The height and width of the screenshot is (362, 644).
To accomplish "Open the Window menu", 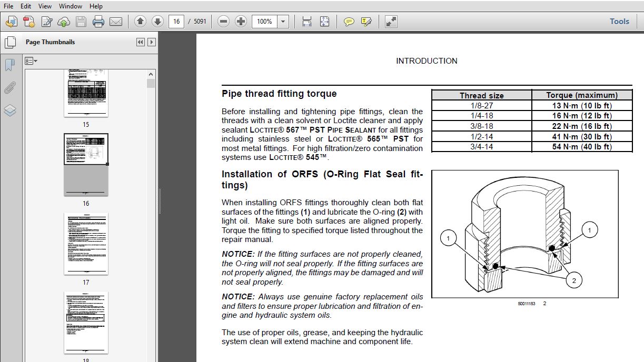I will tap(71, 6).
